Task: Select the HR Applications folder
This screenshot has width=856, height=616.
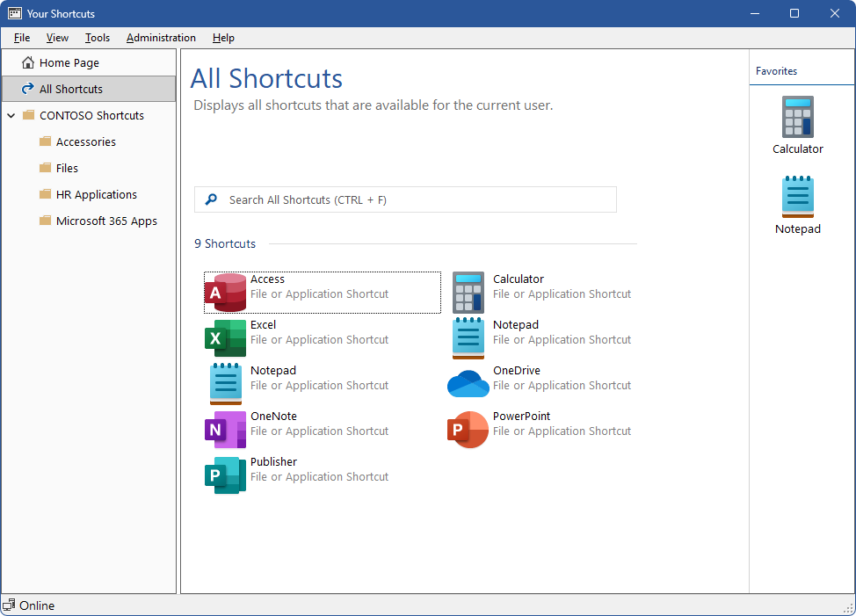Action: pos(96,195)
